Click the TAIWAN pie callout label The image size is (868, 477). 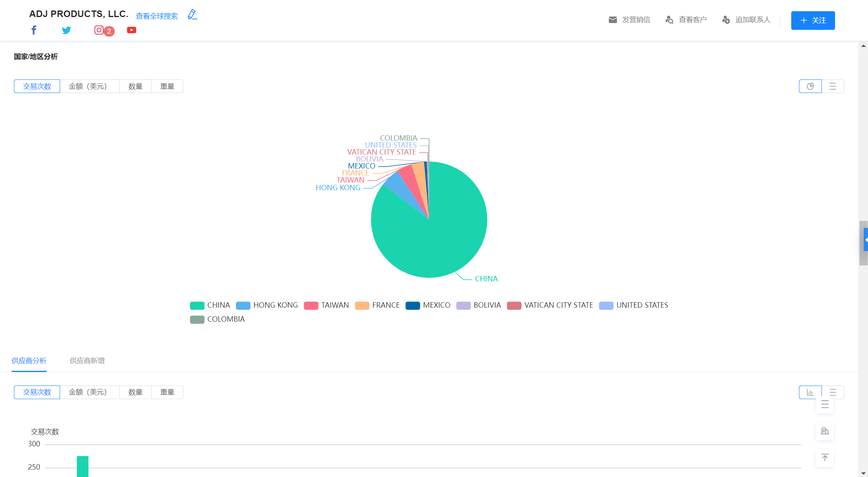(x=350, y=180)
